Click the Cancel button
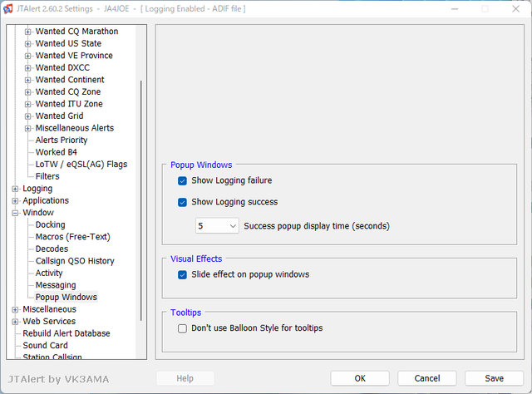 click(427, 378)
